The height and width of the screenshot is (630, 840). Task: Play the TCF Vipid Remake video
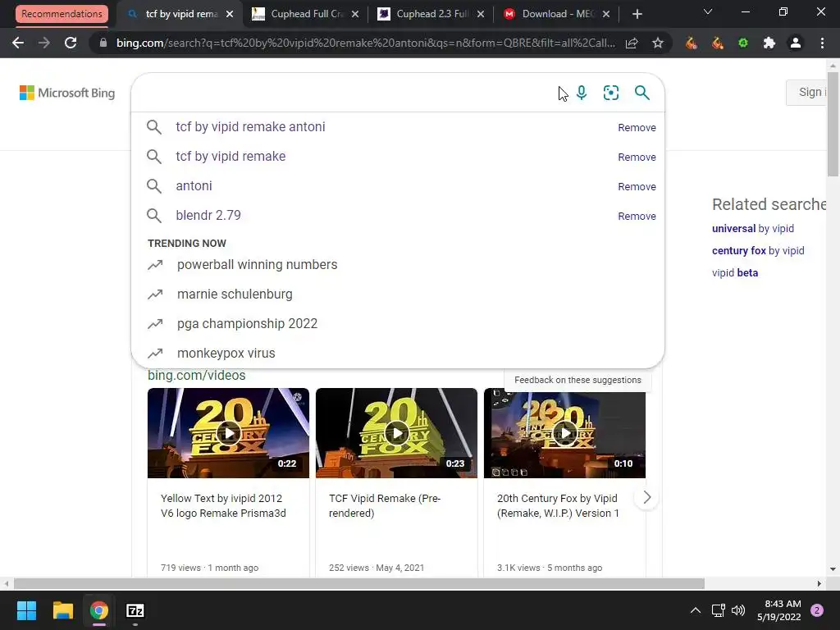point(396,433)
